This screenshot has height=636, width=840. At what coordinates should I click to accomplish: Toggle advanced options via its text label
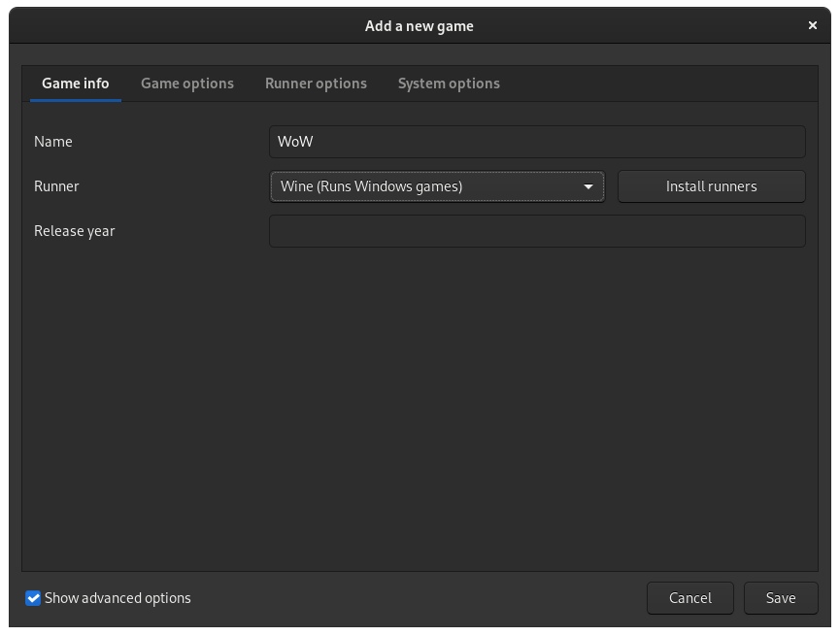pyautogui.click(x=118, y=598)
